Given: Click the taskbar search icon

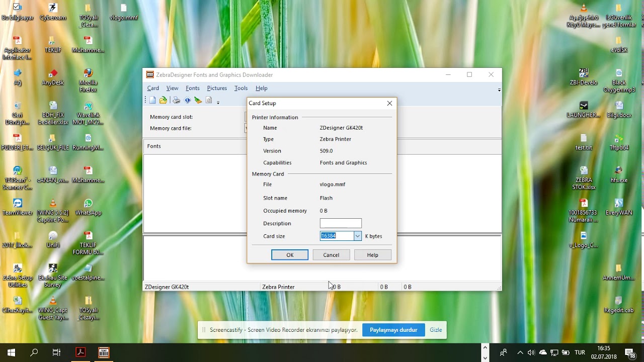Looking at the screenshot, I should coord(34,352).
